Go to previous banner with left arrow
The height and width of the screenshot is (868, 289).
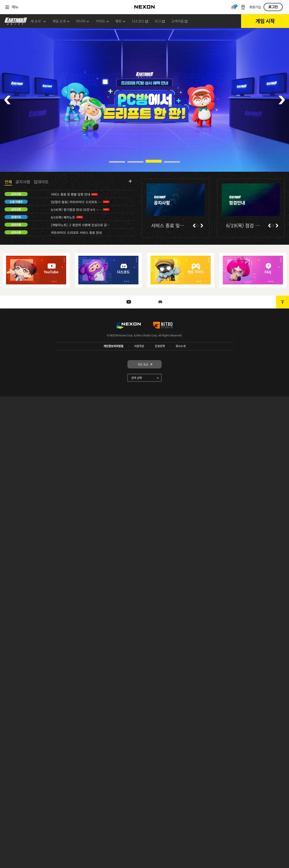tap(7, 100)
